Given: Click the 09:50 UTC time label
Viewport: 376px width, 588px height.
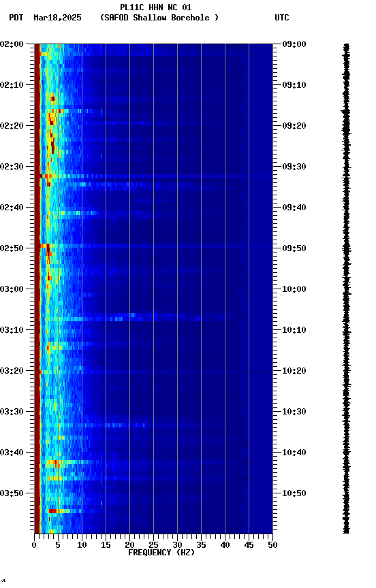Looking at the screenshot, I should coord(294,248).
